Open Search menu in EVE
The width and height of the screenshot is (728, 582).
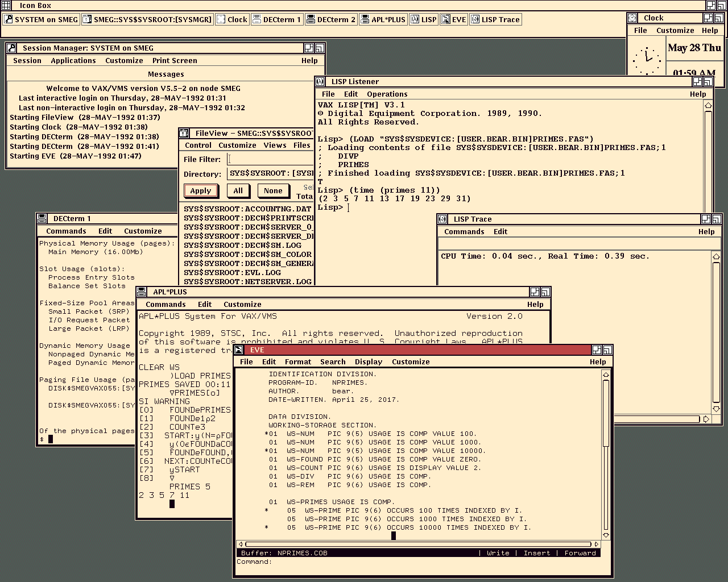pos(333,362)
